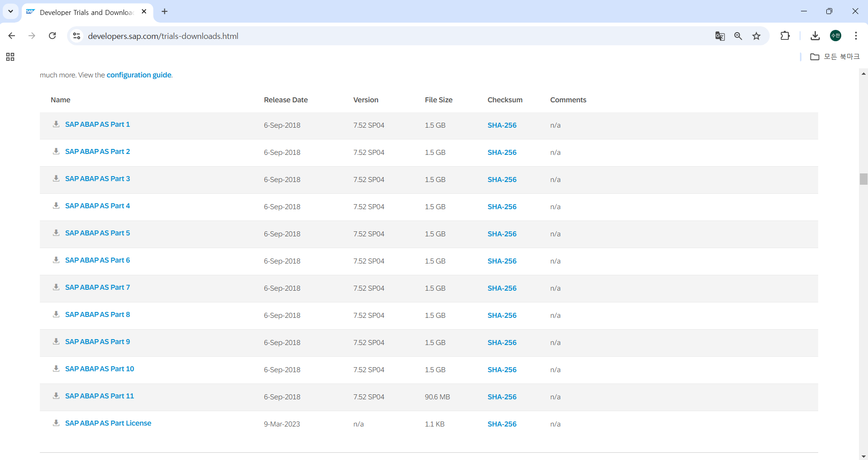The image size is (868, 460).
Task: Download SAP ABAP AS Part 1
Action: pos(97,124)
